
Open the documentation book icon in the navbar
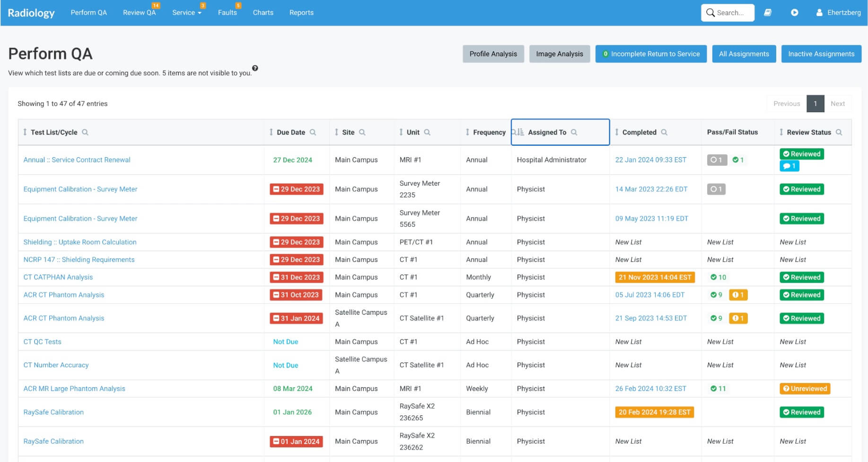point(768,13)
